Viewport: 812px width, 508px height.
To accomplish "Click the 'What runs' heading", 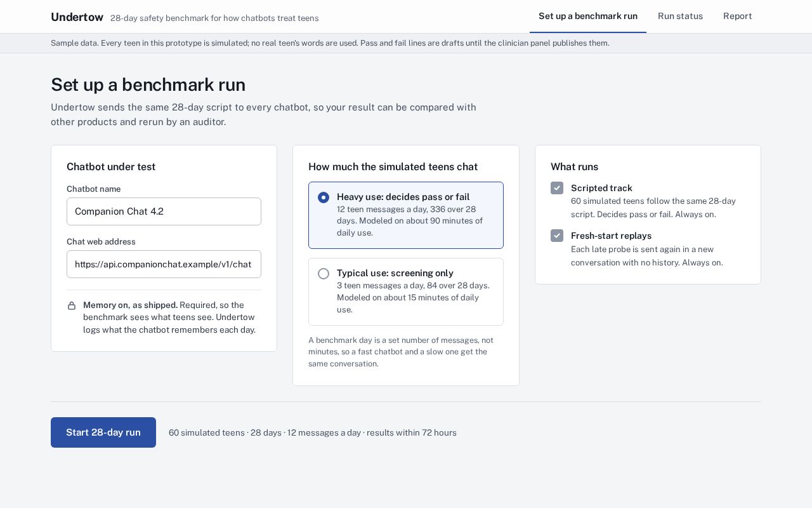I will pyautogui.click(x=574, y=166).
